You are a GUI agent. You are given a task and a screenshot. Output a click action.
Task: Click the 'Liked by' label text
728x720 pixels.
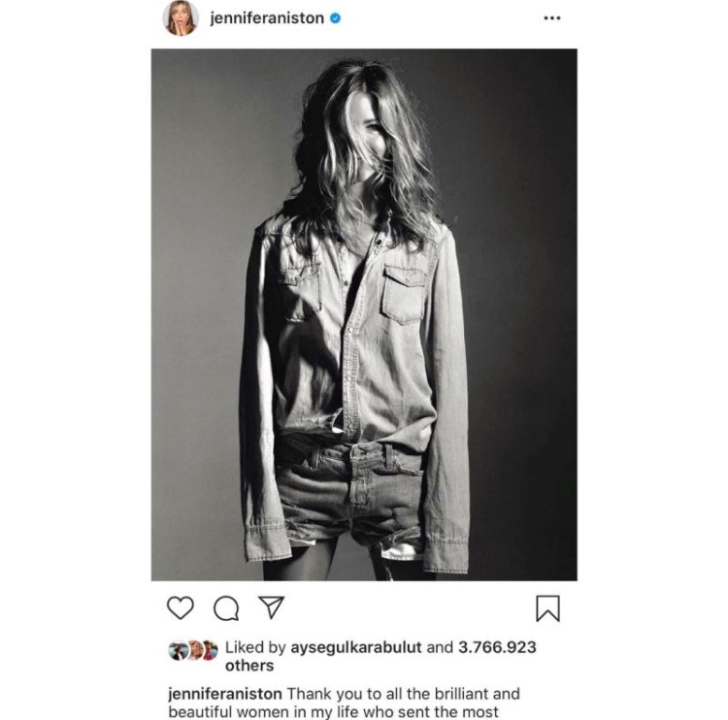(255, 647)
